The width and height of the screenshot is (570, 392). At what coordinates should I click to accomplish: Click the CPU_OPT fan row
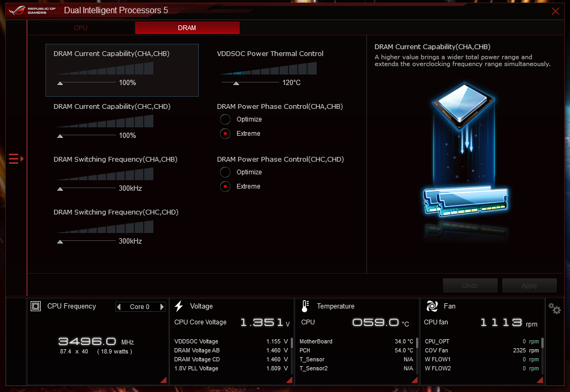pos(482,341)
